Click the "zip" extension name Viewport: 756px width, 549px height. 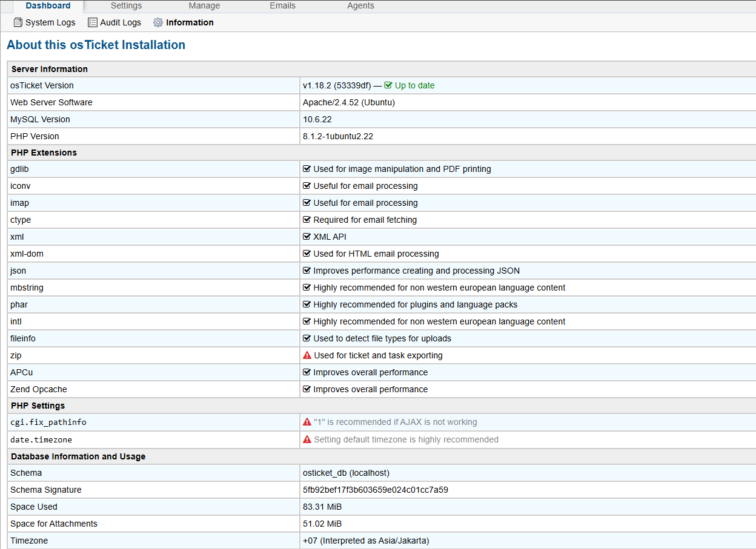tap(16, 355)
